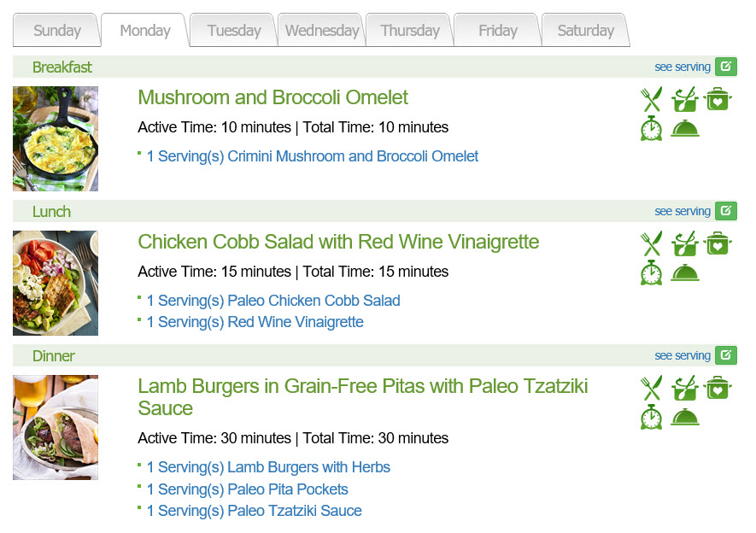The width and height of the screenshot is (756, 533).
Task: Open Paleo Pita Pockets recipe link
Action: pyautogui.click(x=248, y=489)
